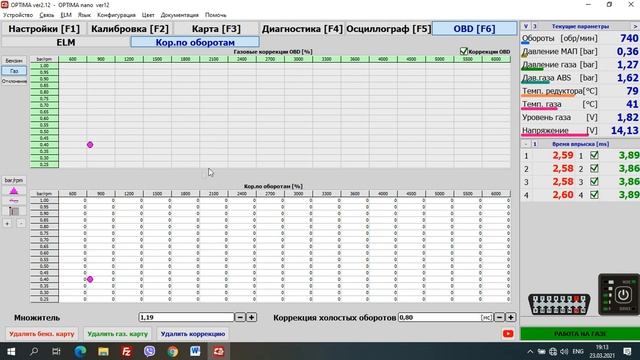Image resolution: width=640 pixels, height=360 pixels.
Task: Select the Кор.по оборотам sub-tab
Action: click(x=195, y=42)
